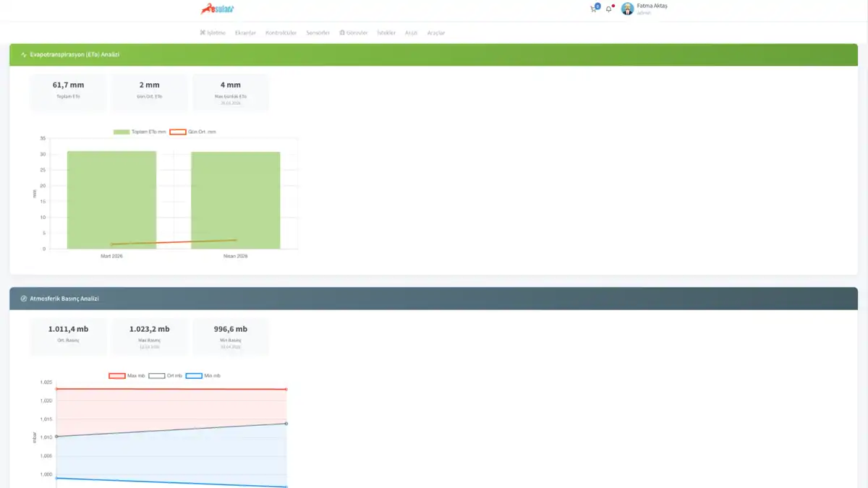Open the notifications bell
This screenshot has height=488, width=868.
point(609,9)
